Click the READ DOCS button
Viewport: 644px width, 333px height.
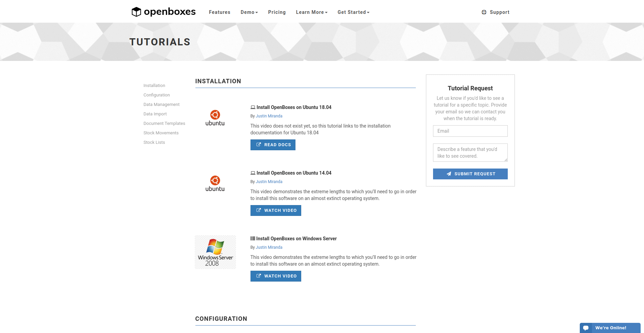tap(273, 145)
